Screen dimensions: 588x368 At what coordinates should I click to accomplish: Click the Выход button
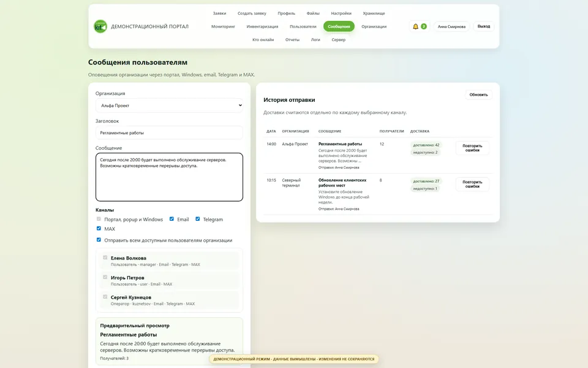[x=483, y=26]
